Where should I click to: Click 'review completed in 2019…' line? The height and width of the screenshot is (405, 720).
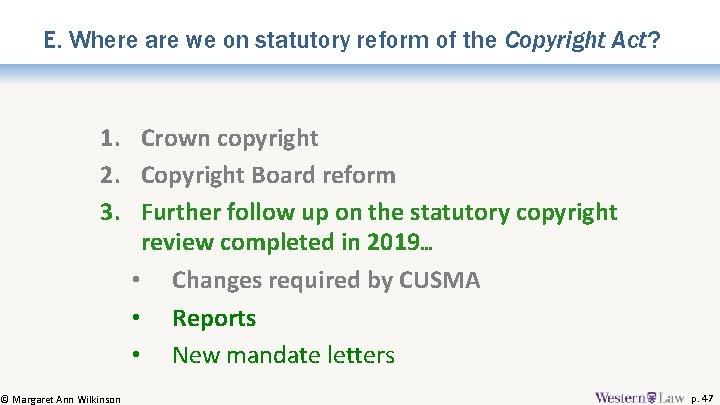[287, 242]
